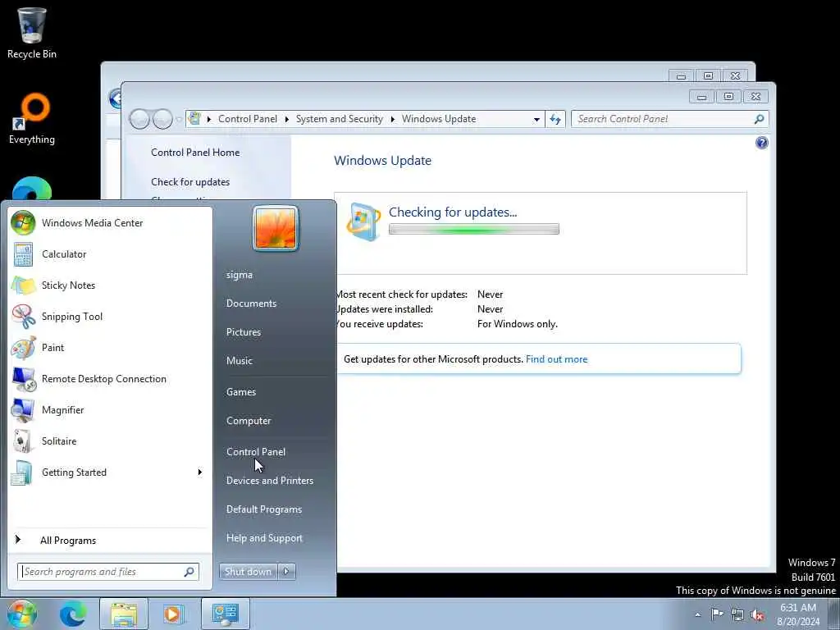Click the Back navigation button
Screen dimensions: 840x630
[x=139, y=119]
